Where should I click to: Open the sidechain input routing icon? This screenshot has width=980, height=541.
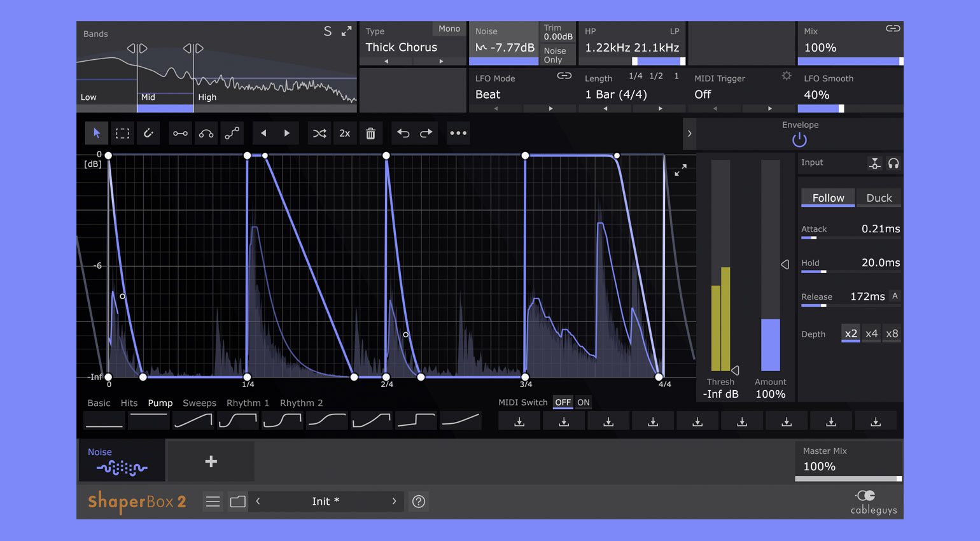tap(875, 164)
